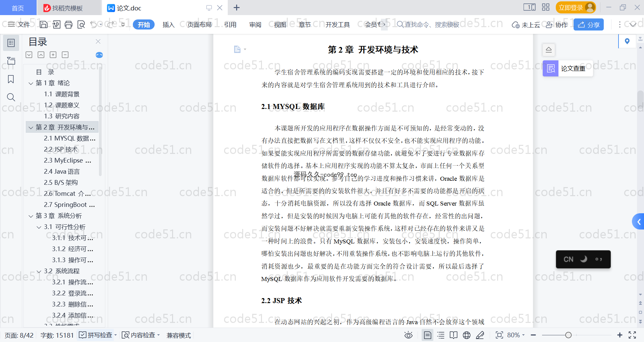This screenshot has height=342, width=644.
Task: Open the Bookmark pane icon in the sidebar
Action: (x=11, y=79)
